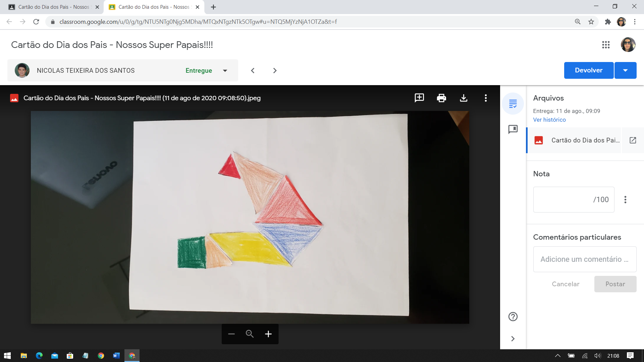This screenshot has width=644, height=362.
Task: Print the attached jpeg image
Action: pos(441,98)
